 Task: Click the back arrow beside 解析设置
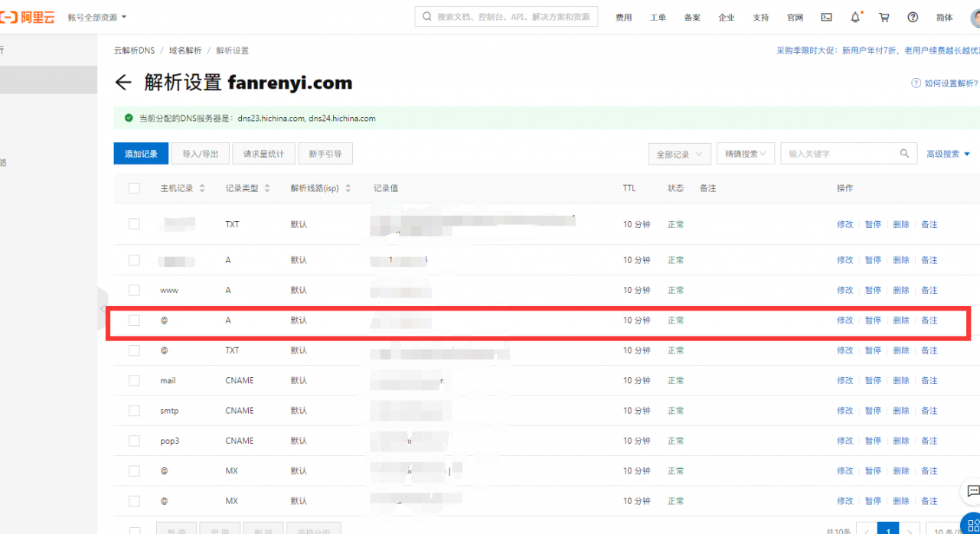[123, 83]
